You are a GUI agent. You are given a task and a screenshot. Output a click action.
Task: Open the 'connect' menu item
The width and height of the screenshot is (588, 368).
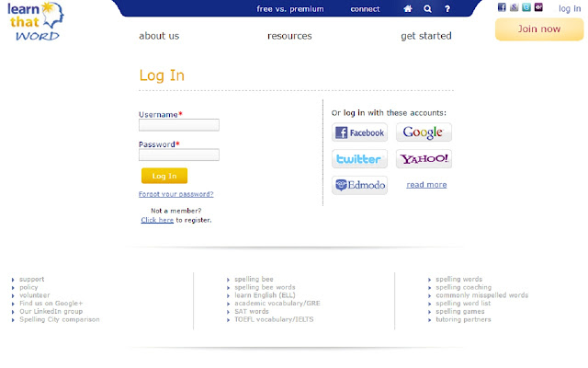(365, 9)
